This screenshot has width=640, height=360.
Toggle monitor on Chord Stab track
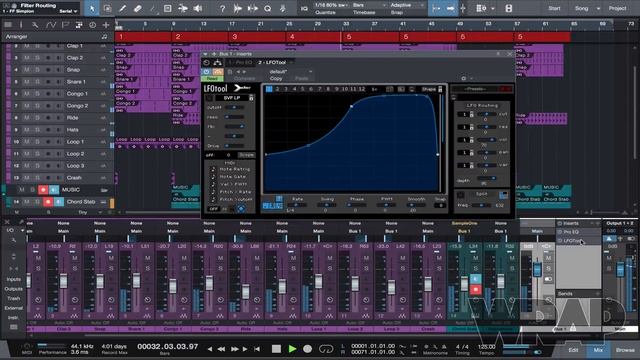coord(59,202)
